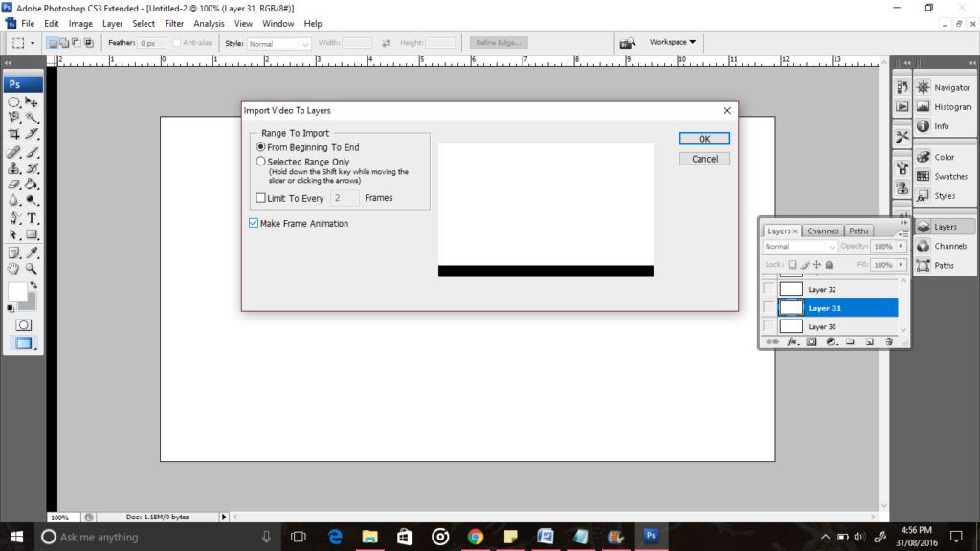Image resolution: width=980 pixels, height=551 pixels.
Task: Click the add layer mask icon
Action: pos(812,342)
